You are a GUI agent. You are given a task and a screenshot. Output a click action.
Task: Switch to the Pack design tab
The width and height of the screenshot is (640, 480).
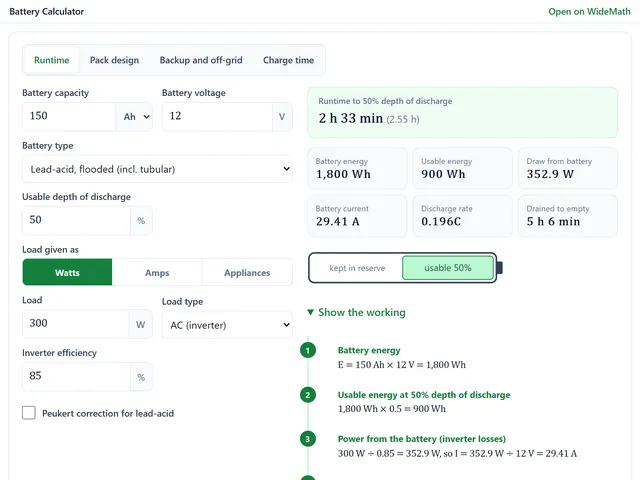pos(114,60)
